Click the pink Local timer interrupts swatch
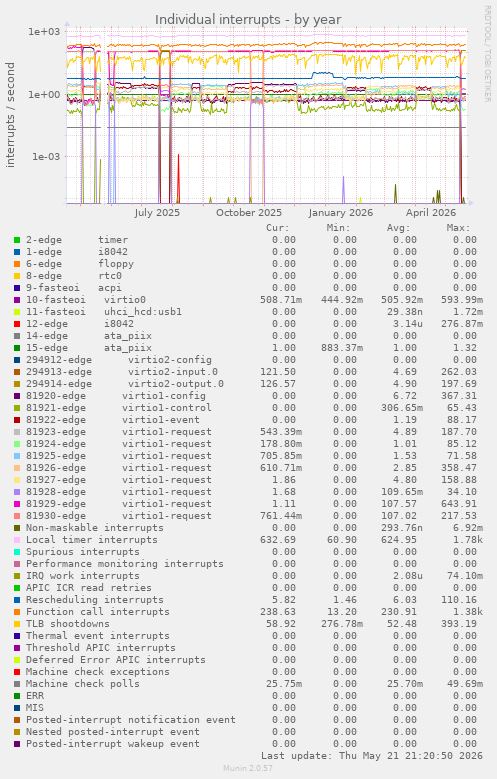Viewport: 497px width, 779px height. (x=17, y=540)
